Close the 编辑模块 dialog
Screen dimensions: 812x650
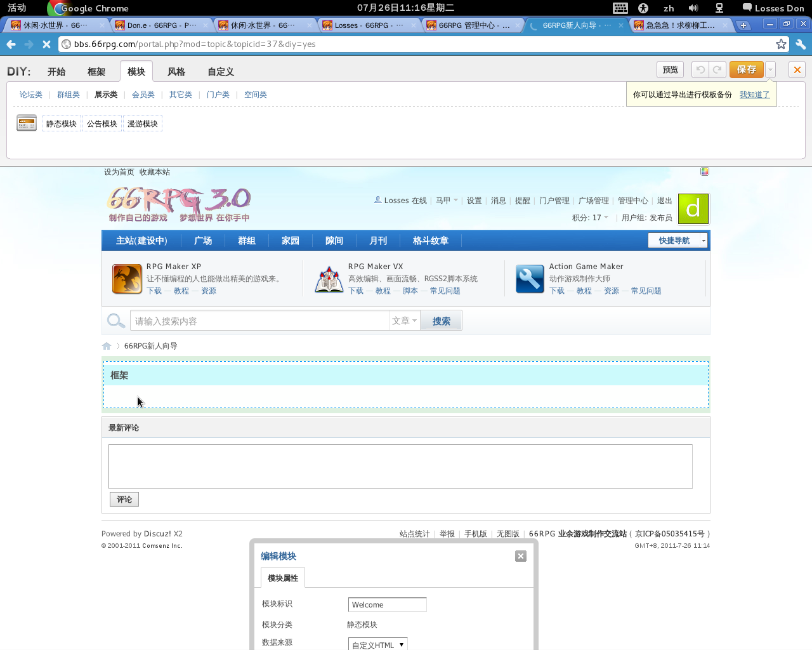click(x=521, y=556)
